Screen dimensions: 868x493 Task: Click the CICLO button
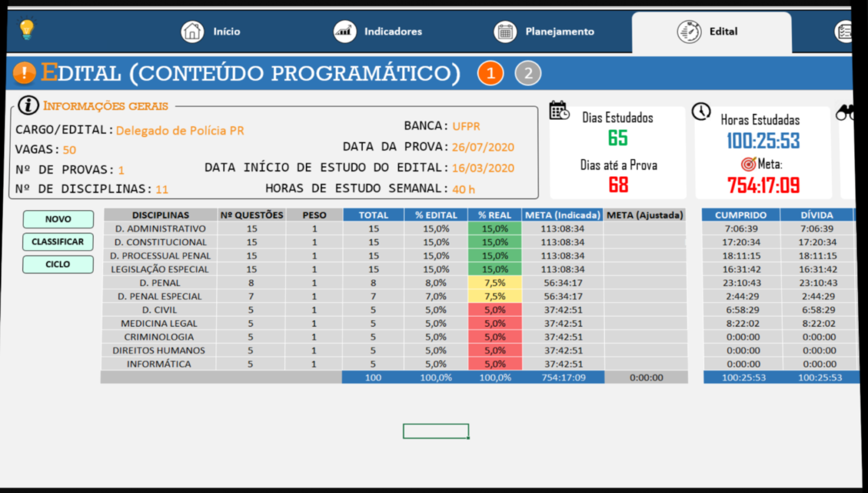point(58,264)
